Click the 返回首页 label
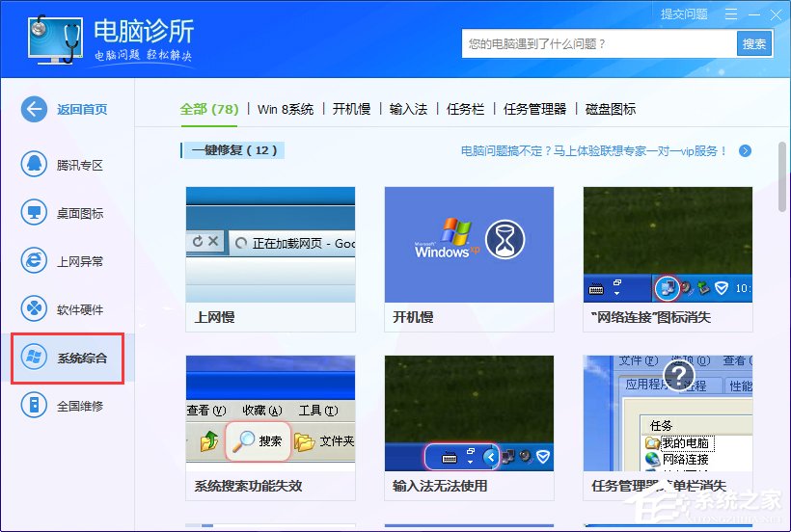Viewport: 791px width, 532px height. [x=82, y=109]
